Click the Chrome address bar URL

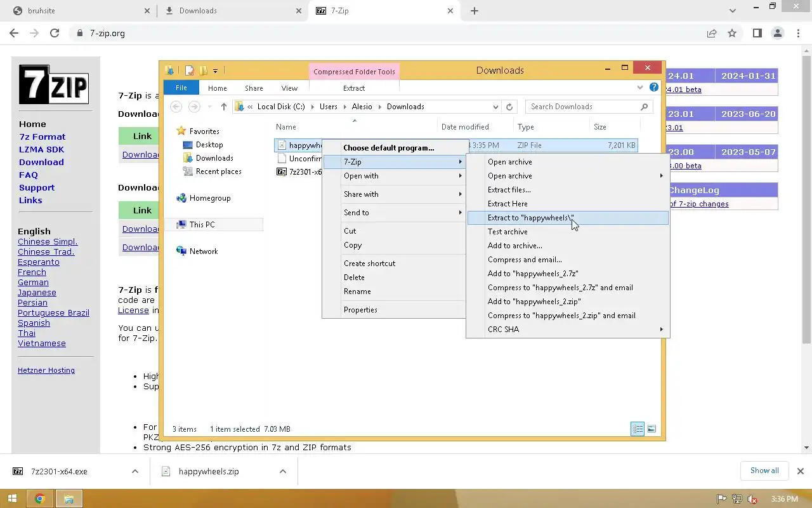107,33
